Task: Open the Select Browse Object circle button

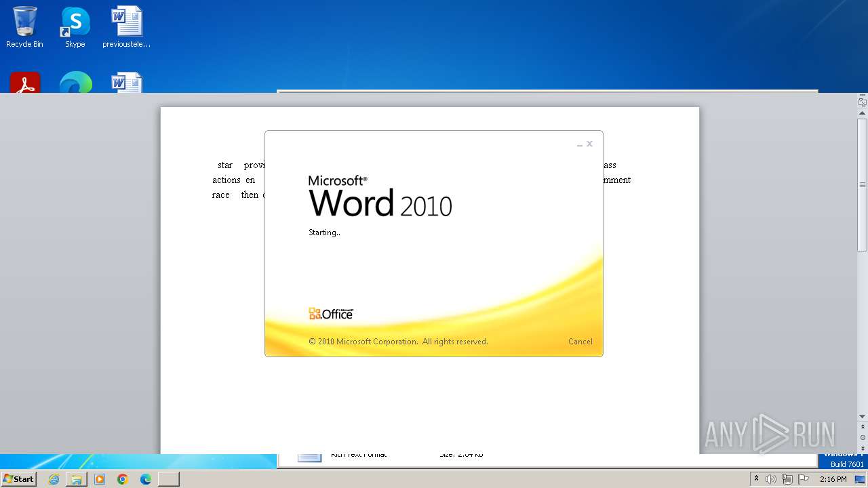Action: coord(863,438)
